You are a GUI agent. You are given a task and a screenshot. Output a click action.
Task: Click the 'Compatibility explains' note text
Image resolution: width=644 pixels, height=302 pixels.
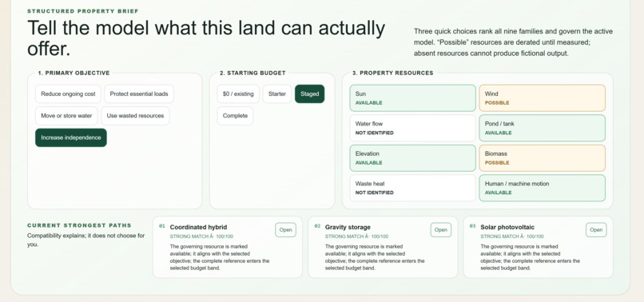85,240
